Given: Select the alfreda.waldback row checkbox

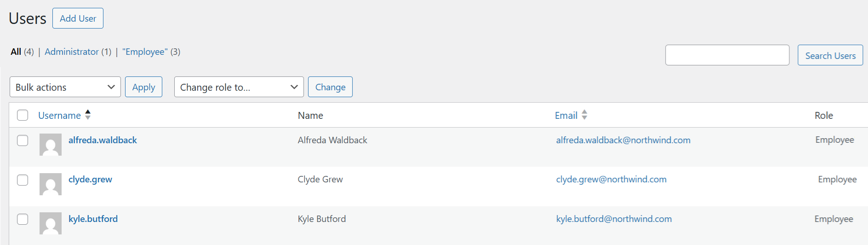Looking at the screenshot, I should click(x=23, y=140).
